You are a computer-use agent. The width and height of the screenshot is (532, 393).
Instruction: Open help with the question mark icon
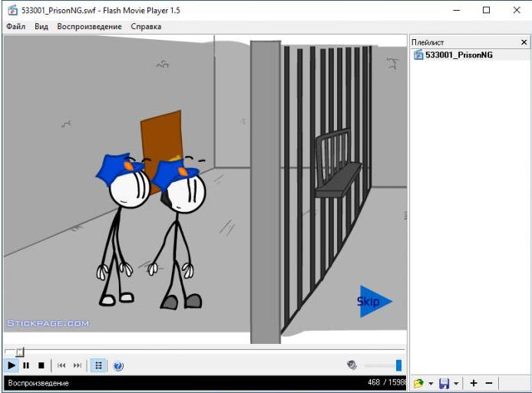pos(118,366)
